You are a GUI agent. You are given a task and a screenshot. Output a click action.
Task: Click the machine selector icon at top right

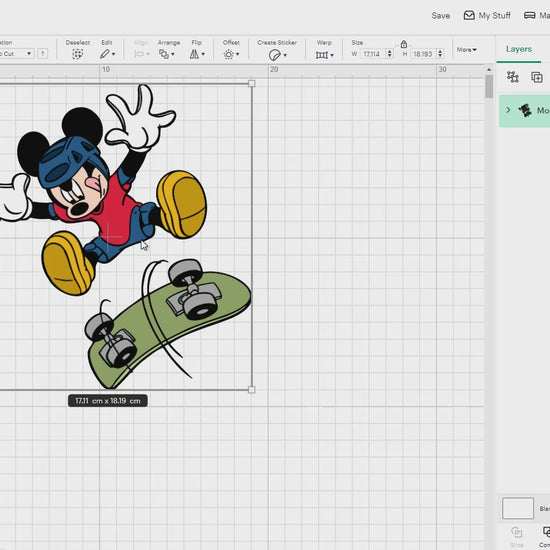(529, 15)
